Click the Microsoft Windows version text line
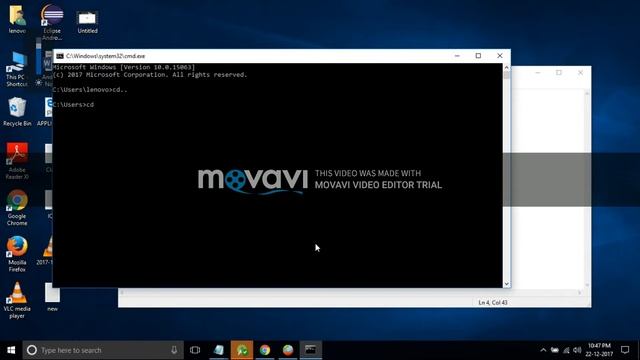Image resolution: width=640 pixels, height=360 pixels. coord(124,67)
